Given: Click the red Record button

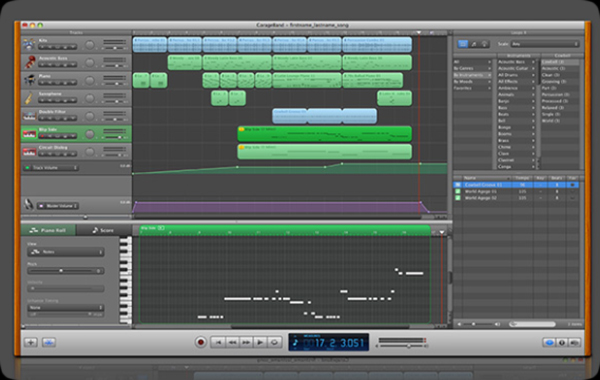Looking at the screenshot, I should (200, 342).
